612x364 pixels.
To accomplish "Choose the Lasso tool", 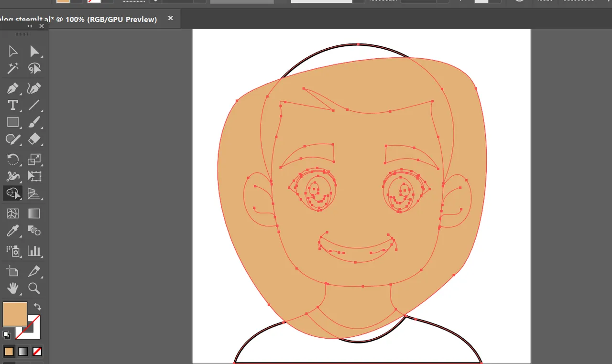I will tap(34, 69).
